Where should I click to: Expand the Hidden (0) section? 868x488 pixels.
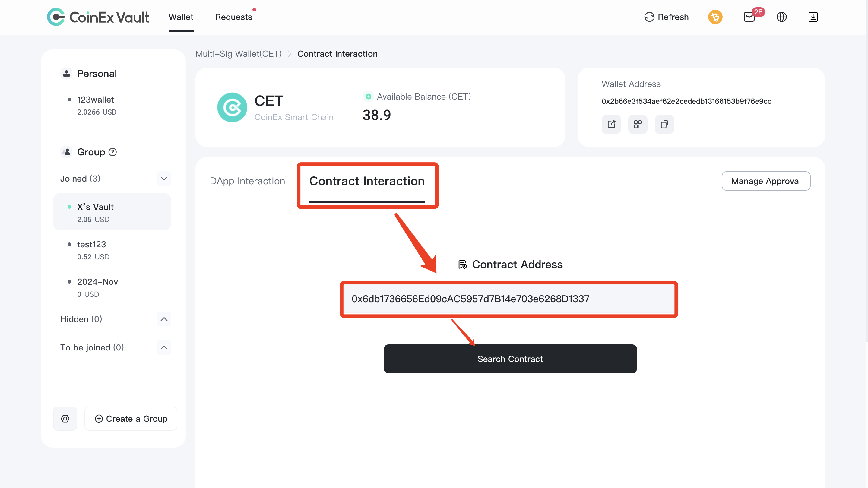[x=164, y=319]
